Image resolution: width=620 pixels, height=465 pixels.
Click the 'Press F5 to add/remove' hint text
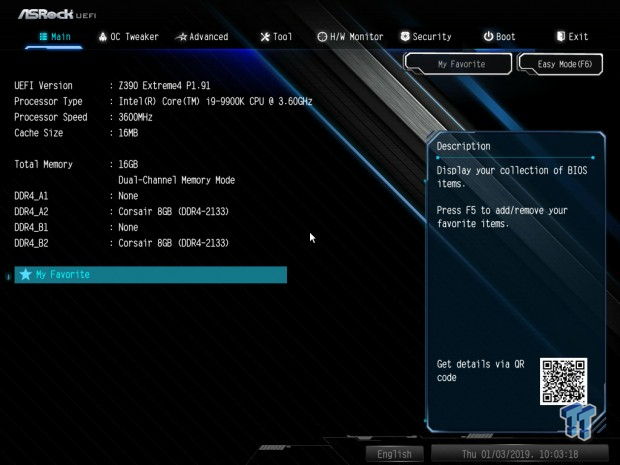pos(502,217)
